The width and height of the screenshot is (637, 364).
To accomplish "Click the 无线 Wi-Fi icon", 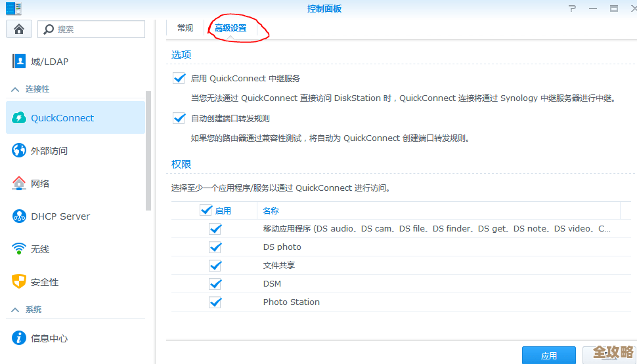I will 18,249.
